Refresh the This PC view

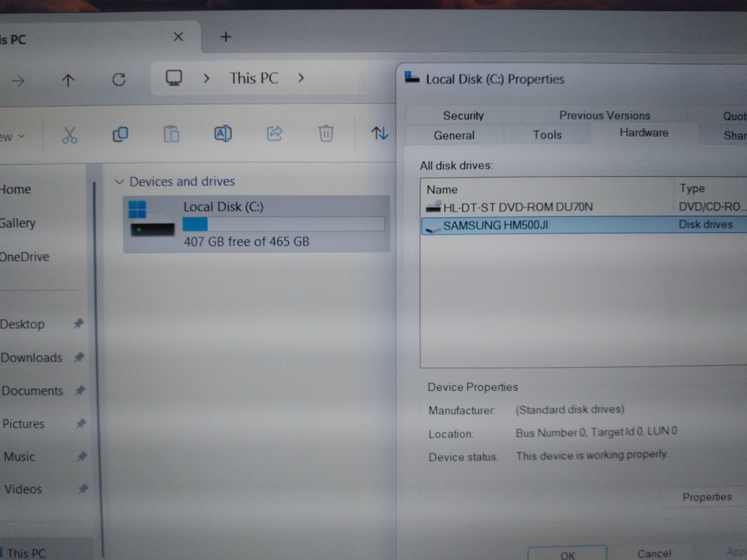119,79
